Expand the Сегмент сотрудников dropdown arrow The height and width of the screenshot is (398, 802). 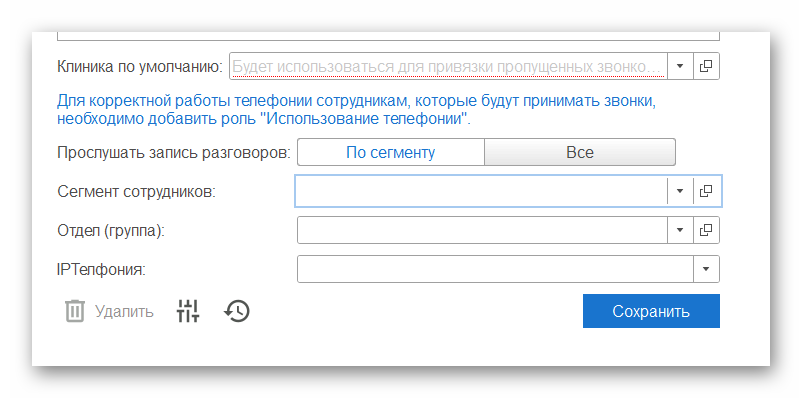[x=680, y=191]
